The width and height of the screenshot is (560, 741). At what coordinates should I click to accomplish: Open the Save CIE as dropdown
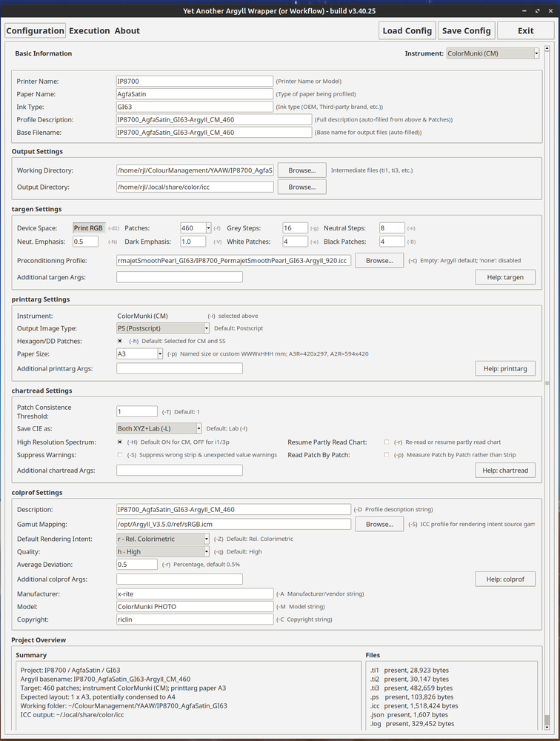[x=159, y=428]
